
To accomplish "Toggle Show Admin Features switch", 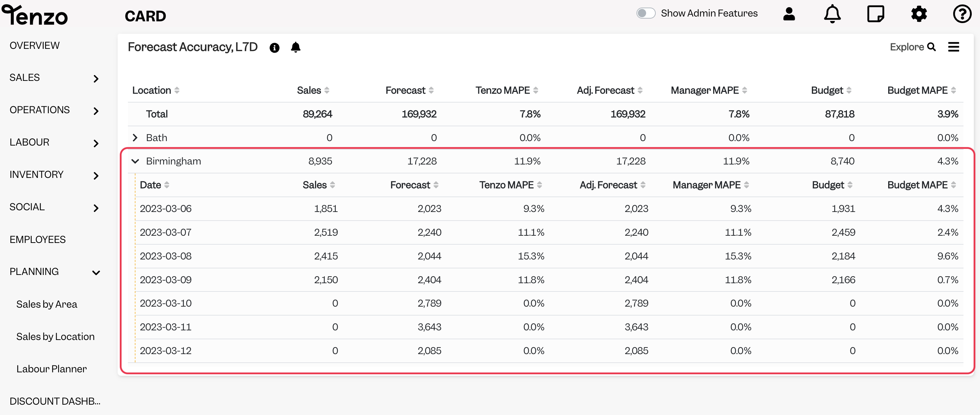I will point(646,13).
